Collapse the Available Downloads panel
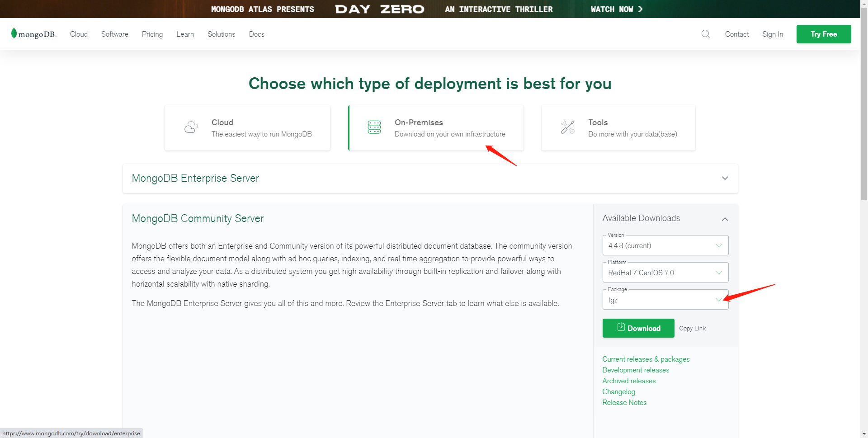This screenshot has width=868, height=438. [x=725, y=219]
